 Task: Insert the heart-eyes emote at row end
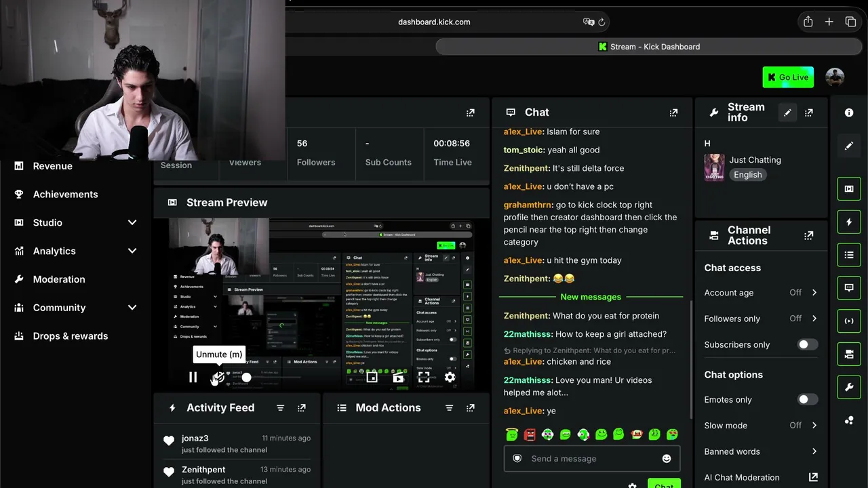(x=672, y=434)
